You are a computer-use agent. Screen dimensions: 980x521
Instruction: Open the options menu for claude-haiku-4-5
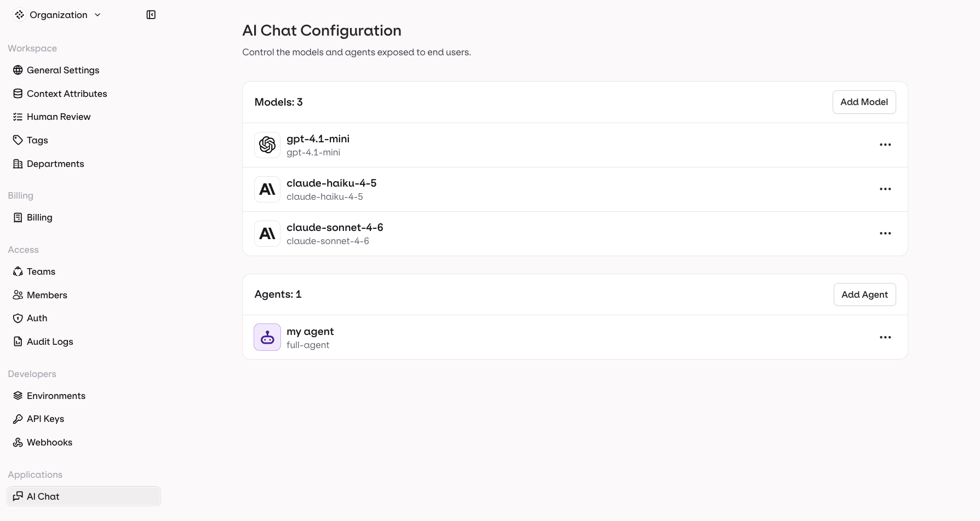885,189
